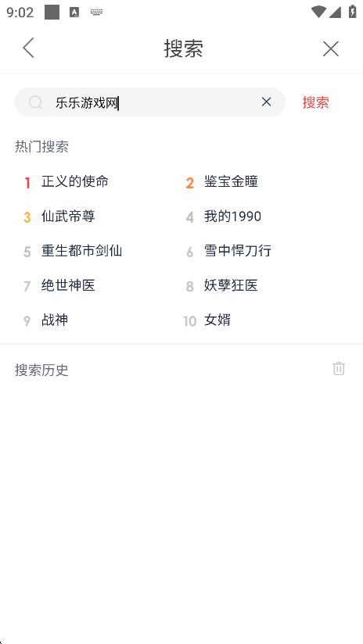Open hot search 仙武帝尊
The image size is (363, 644).
[x=68, y=216]
